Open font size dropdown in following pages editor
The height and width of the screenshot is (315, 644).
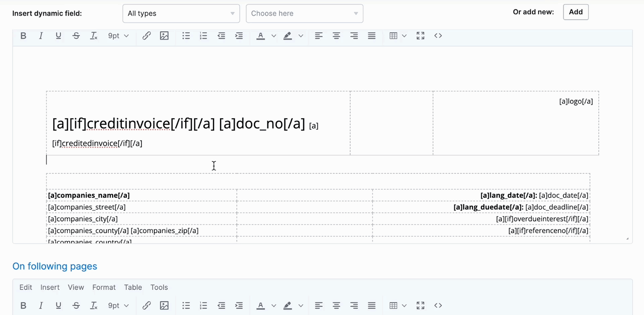(x=118, y=306)
